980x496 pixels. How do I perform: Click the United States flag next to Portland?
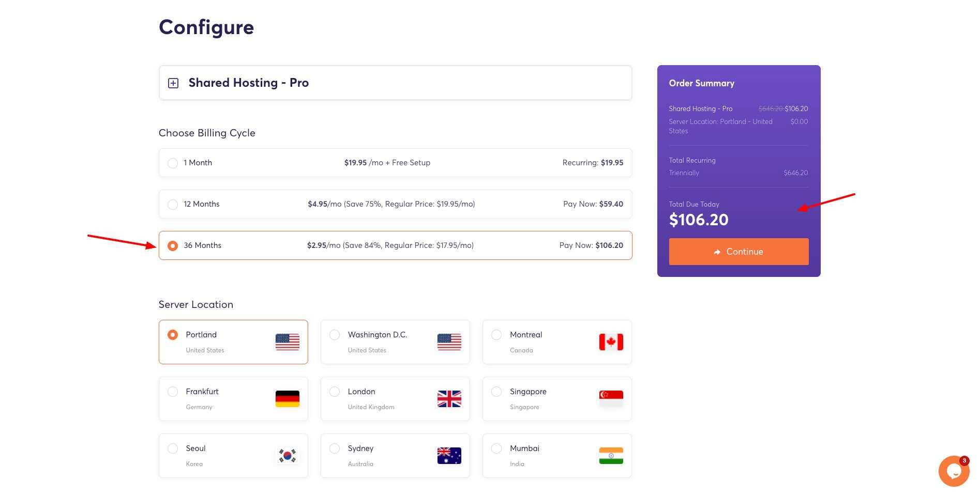(288, 342)
